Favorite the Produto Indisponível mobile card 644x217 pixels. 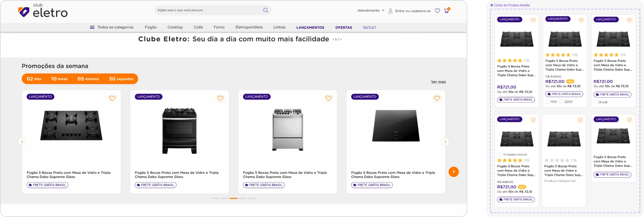(x=580, y=120)
